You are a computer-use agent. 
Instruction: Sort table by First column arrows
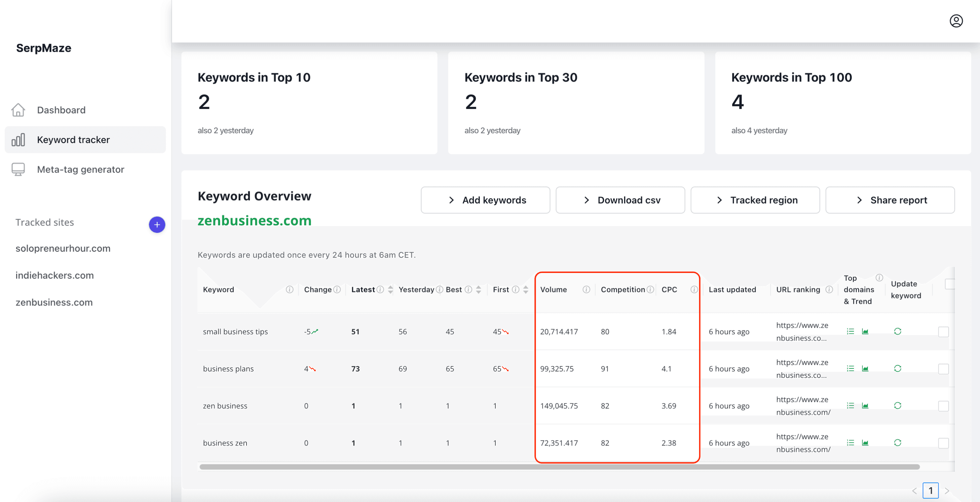tap(525, 290)
